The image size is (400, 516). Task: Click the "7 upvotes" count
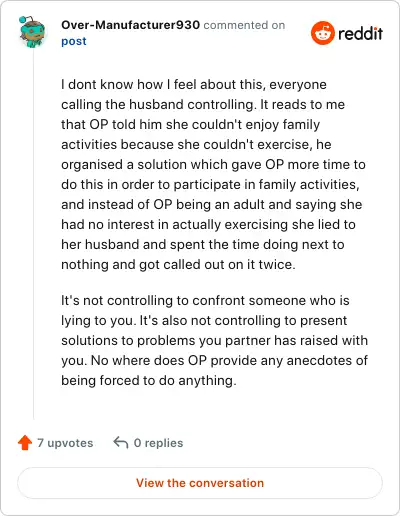tap(65, 443)
